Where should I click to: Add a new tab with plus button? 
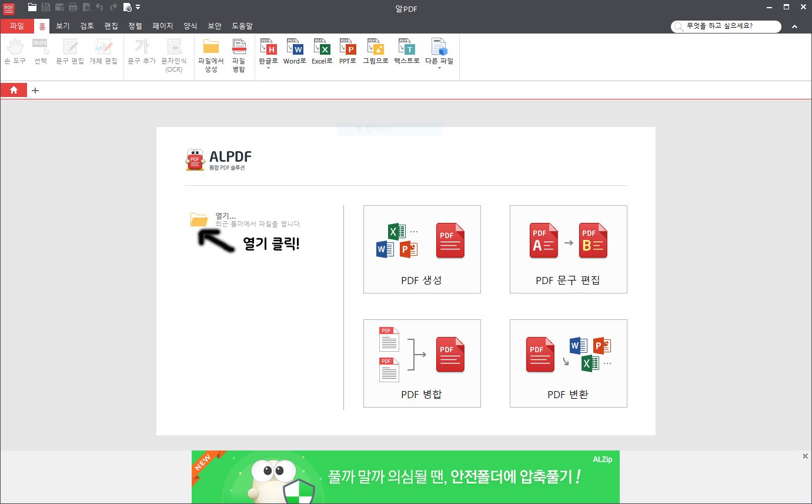[35, 91]
